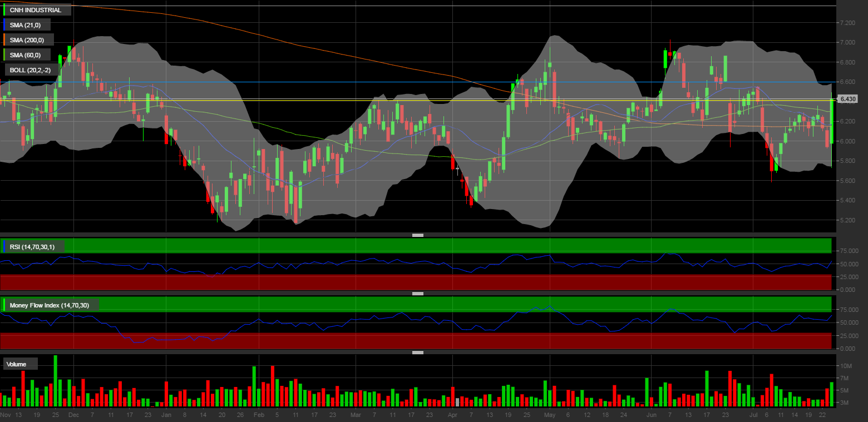The height and width of the screenshot is (422, 868).
Task: Click the Money Flow Index 0.000 axis label
Action: (848, 349)
